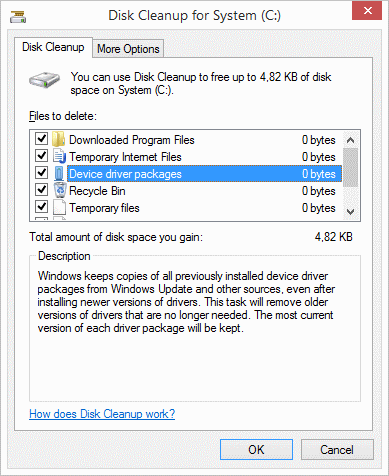This screenshot has height=476, width=389.
Task: Click the Temporary Internet Files document icon
Action: [x=59, y=156]
